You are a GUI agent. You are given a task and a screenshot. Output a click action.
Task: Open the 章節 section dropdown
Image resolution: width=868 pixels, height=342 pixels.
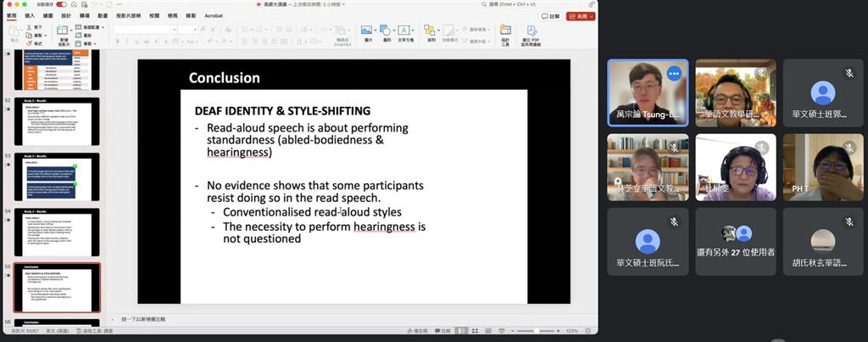[x=86, y=43]
